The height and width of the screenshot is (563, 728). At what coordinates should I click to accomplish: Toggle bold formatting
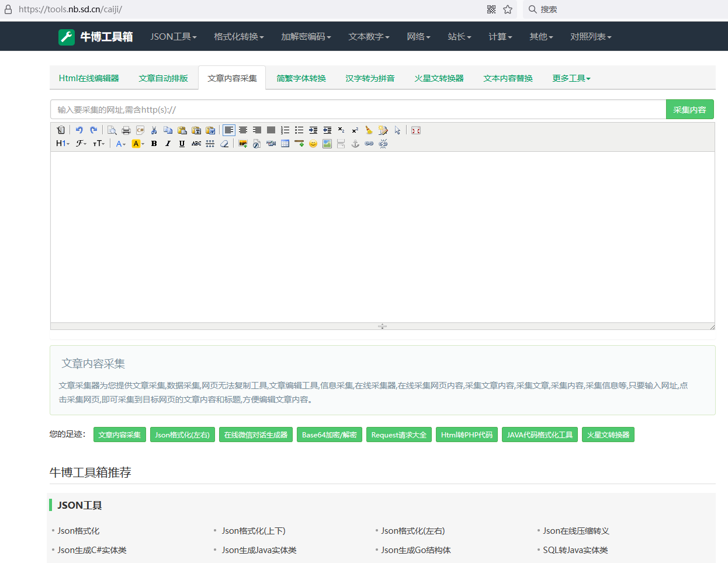pos(154,144)
